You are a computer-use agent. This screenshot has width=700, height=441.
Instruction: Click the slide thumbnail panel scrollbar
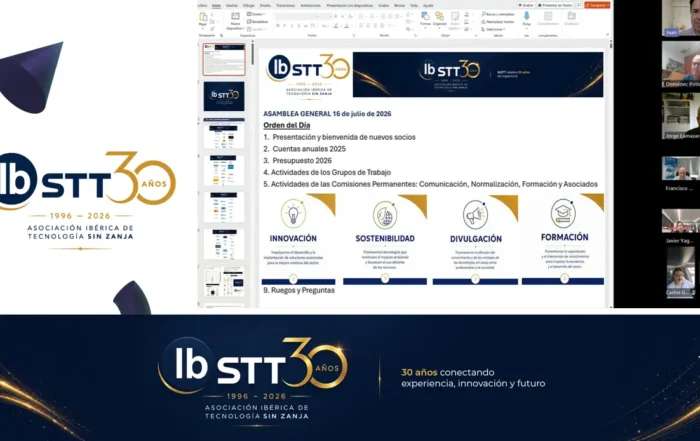tap(253, 54)
